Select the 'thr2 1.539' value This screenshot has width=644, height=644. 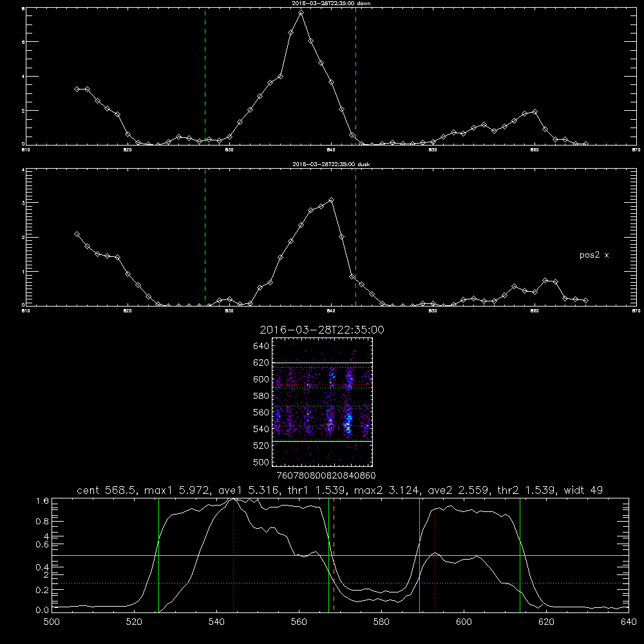[527, 490]
